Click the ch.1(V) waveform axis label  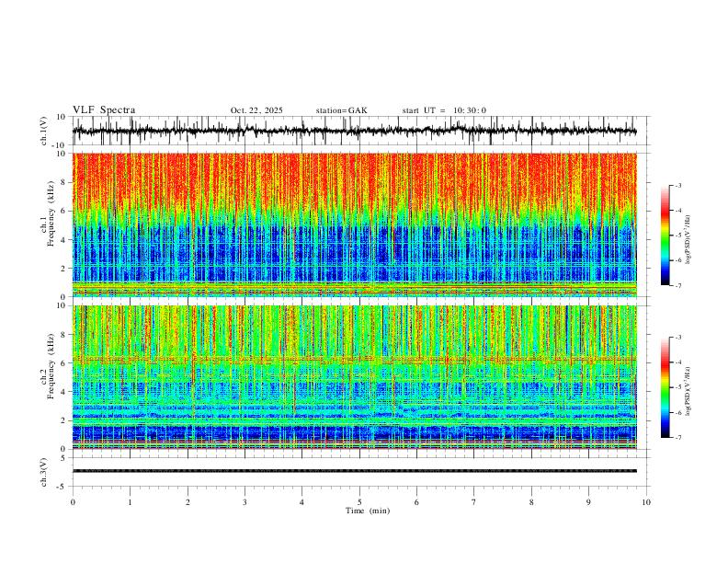[x=44, y=131]
